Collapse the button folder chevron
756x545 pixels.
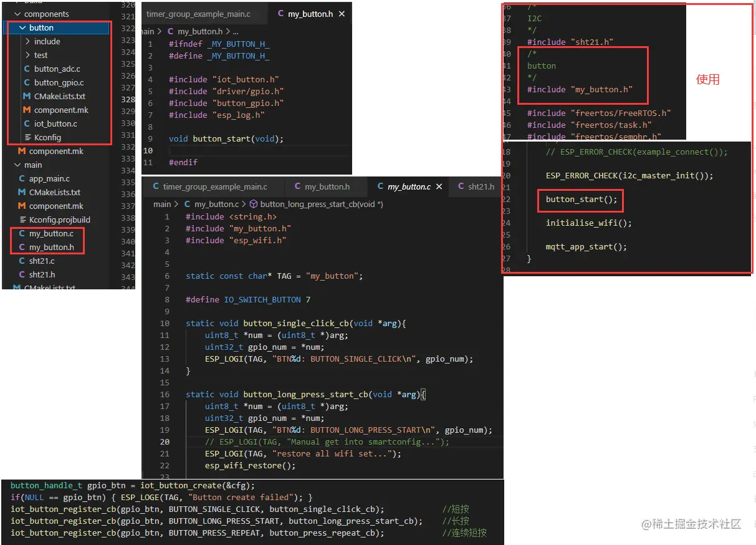22,27
